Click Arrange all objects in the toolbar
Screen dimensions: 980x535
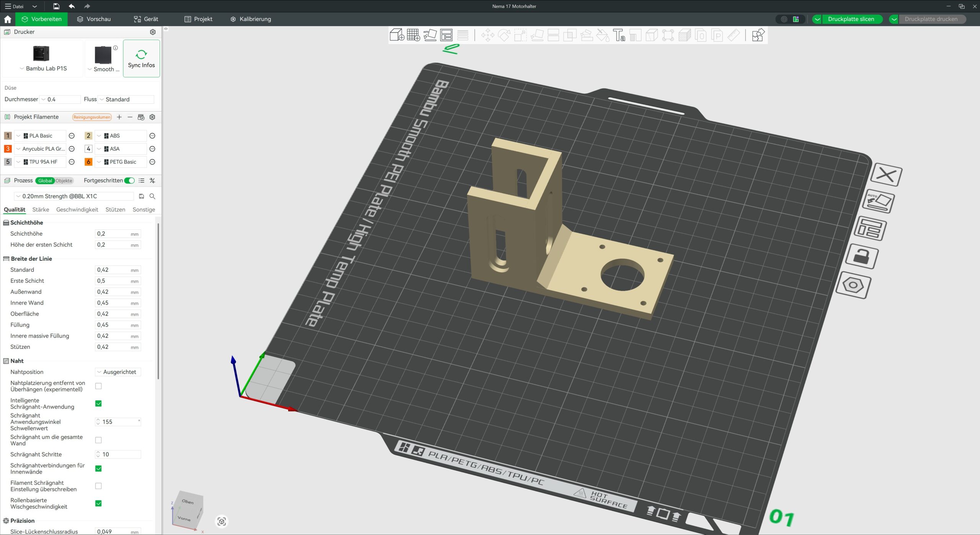click(x=446, y=35)
